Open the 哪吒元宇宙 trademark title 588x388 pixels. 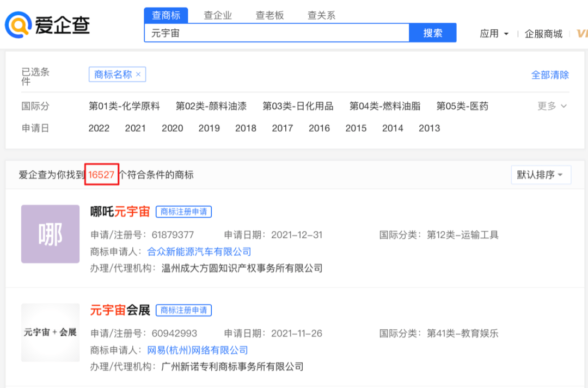(120, 212)
